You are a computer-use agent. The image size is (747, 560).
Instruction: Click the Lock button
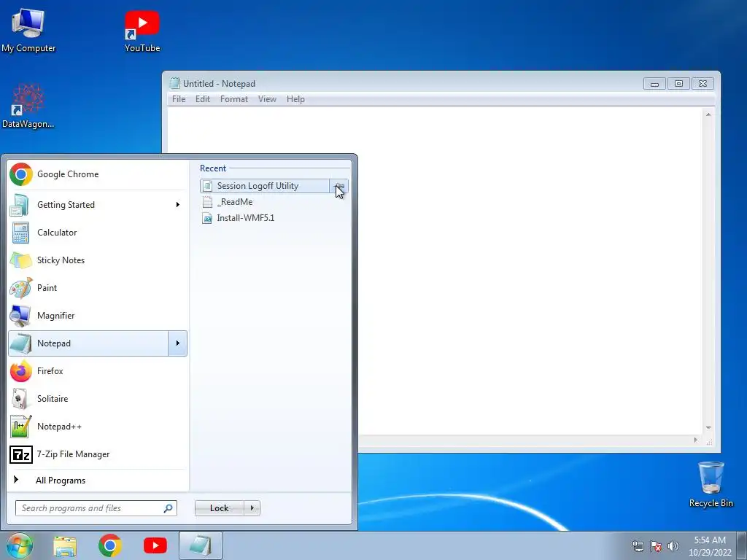tap(220, 508)
